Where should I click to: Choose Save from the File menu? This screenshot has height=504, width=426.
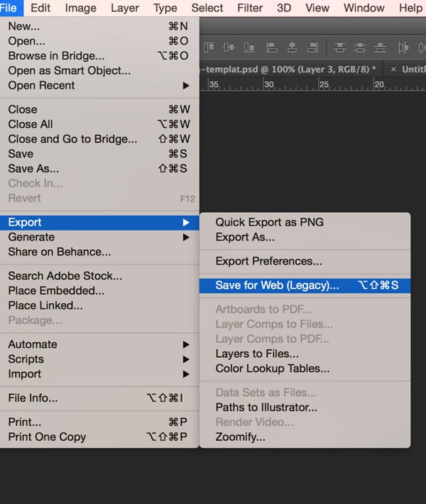point(99,153)
